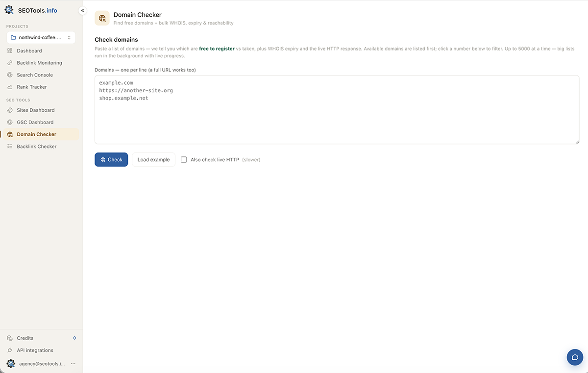Image resolution: width=588 pixels, height=373 pixels.
Task: Click the folder icon in project selector
Action: (x=14, y=37)
